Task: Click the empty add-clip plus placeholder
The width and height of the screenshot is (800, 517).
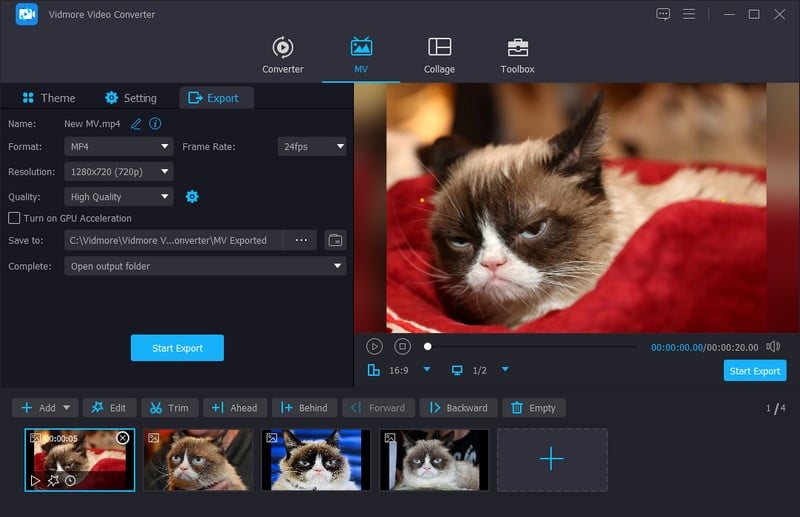Action: click(552, 459)
